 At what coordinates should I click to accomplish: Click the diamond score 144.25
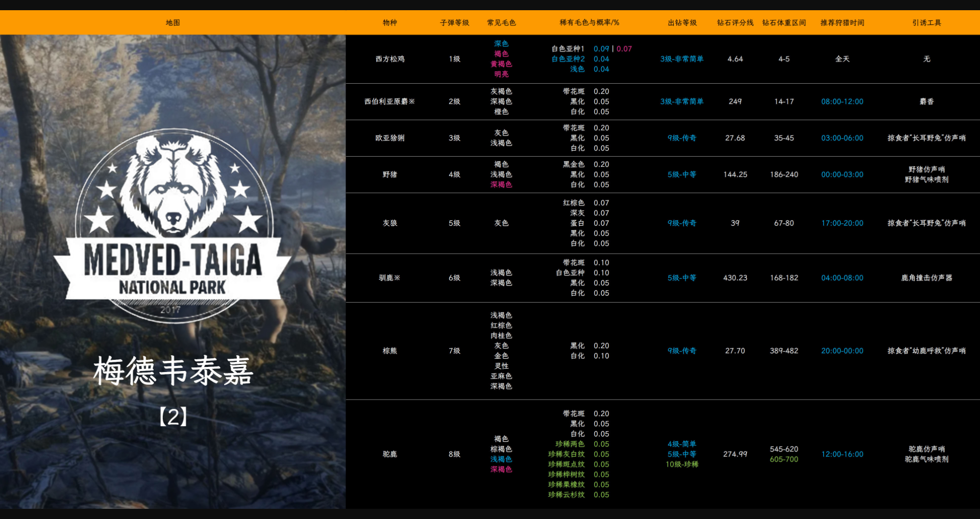click(x=736, y=175)
